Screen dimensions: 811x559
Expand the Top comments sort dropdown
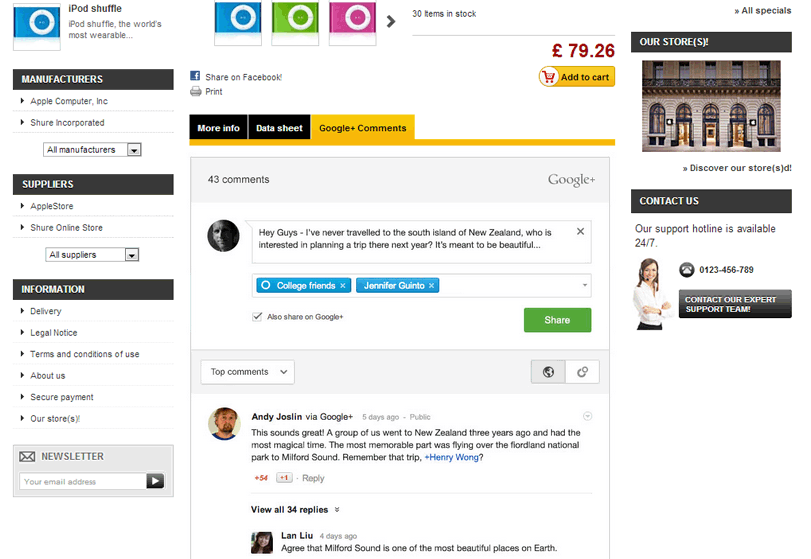pos(247,372)
